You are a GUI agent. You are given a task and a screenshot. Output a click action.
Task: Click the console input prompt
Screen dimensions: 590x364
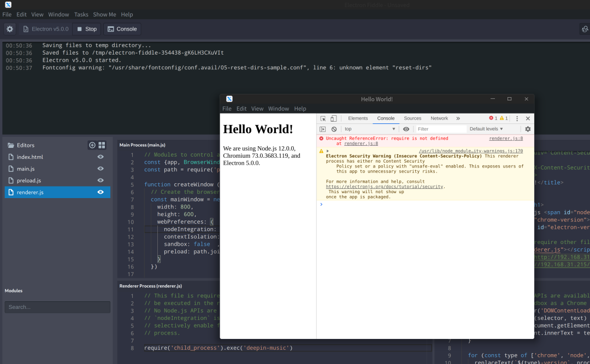click(x=425, y=204)
